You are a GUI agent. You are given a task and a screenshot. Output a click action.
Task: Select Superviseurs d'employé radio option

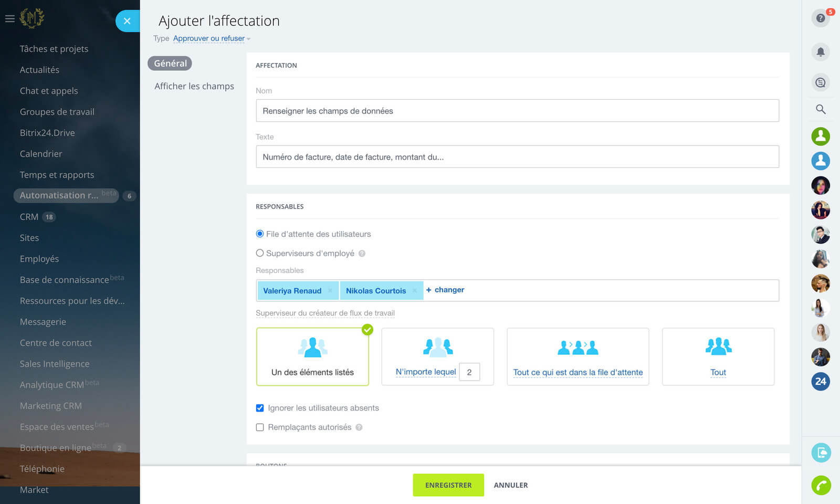[x=260, y=253]
